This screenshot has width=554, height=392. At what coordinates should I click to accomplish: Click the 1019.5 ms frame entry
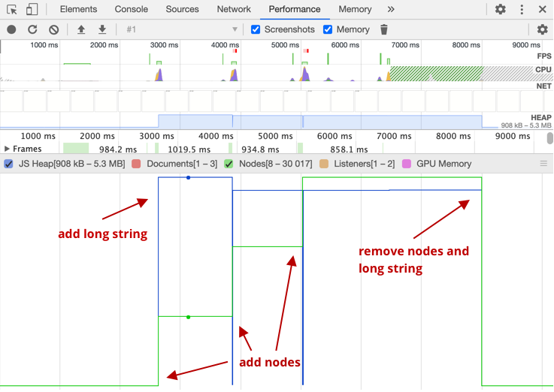tap(189, 149)
